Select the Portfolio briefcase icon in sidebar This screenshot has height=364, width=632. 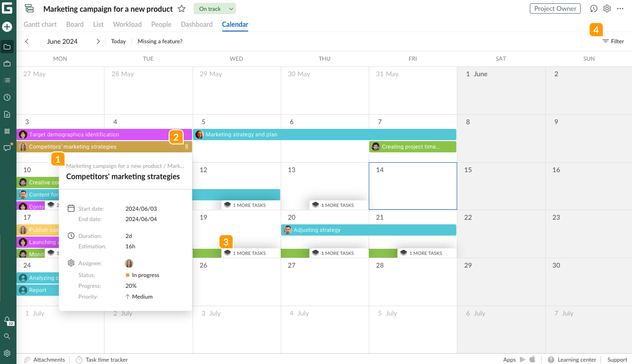[x=7, y=63]
